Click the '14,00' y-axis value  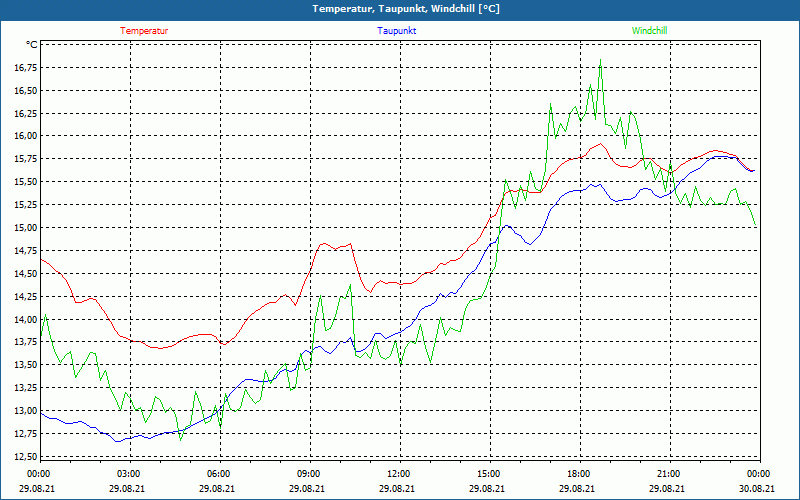pos(27,319)
